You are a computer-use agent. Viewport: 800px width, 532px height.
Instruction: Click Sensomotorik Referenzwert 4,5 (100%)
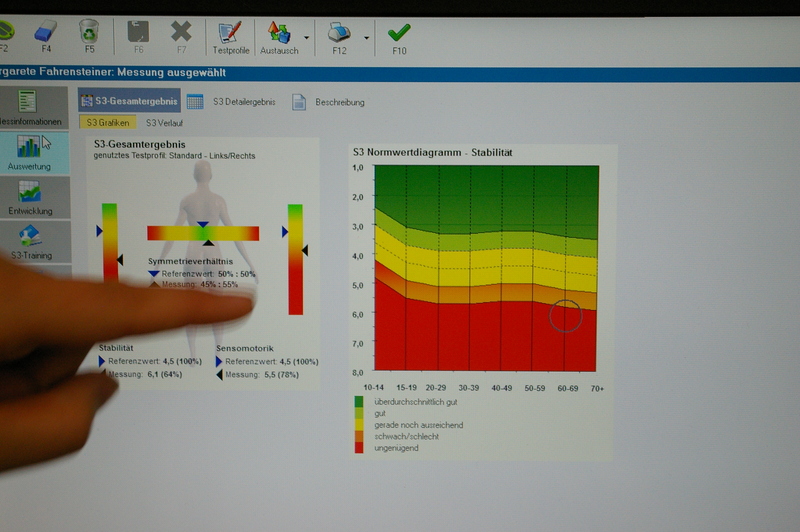coord(271,362)
